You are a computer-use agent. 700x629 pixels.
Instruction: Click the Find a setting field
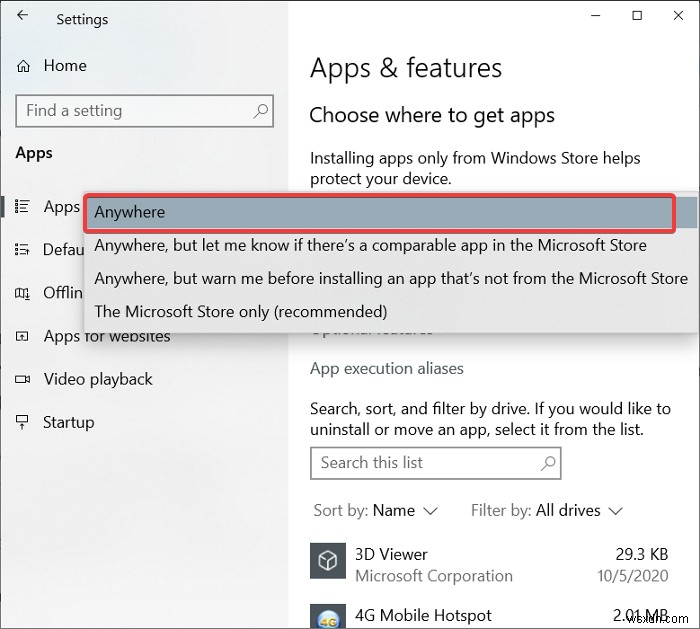tap(144, 111)
